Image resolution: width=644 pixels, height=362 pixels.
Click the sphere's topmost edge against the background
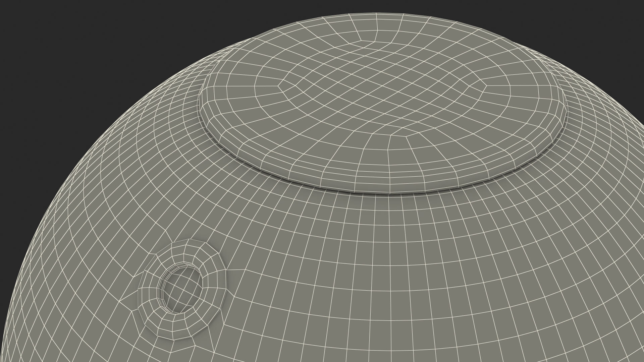tap(376, 13)
